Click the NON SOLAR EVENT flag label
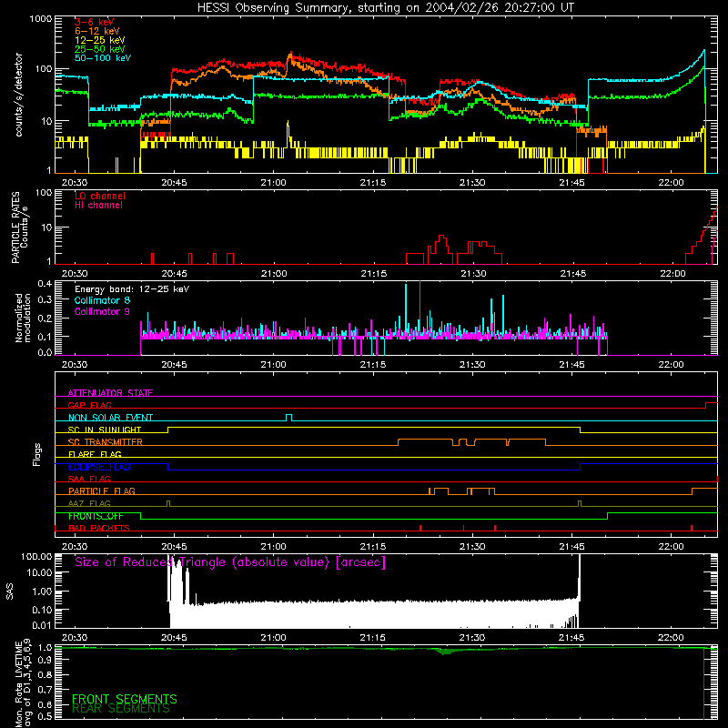The height and width of the screenshot is (728, 728). pos(110,418)
